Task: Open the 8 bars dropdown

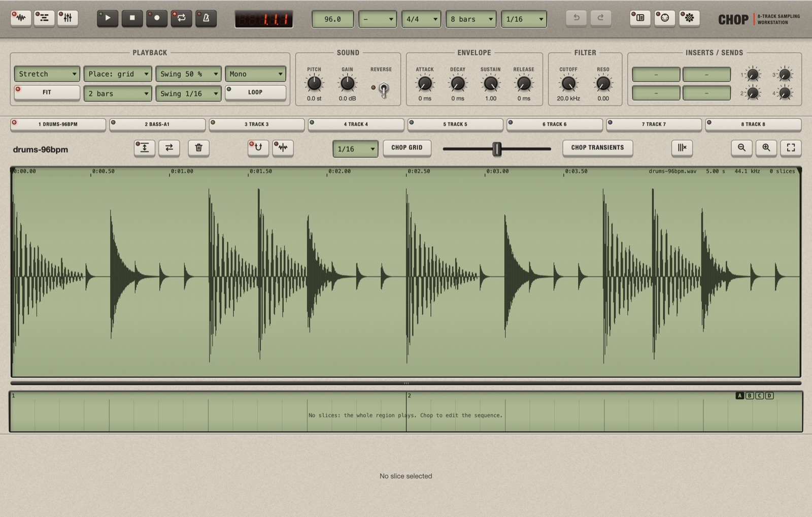Action: 471,19
